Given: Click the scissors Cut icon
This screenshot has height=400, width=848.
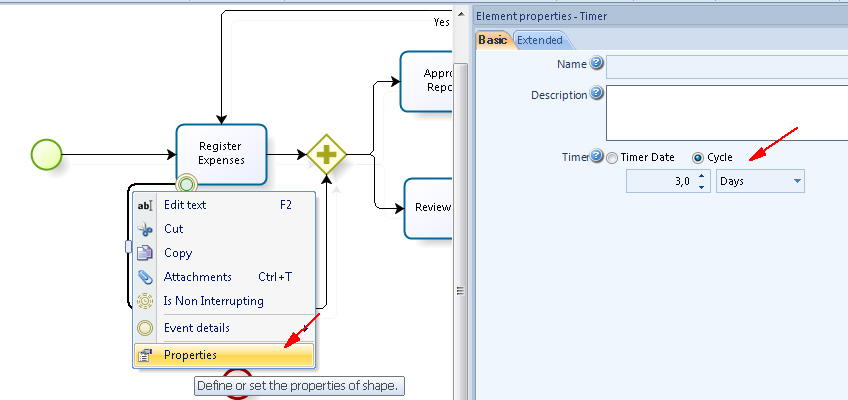Looking at the screenshot, I should [145, 229].
